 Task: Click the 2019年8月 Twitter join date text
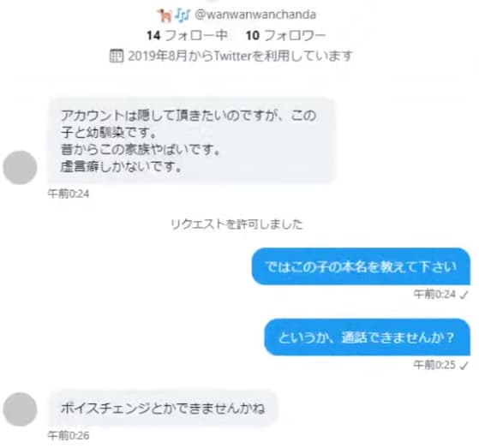tap(241, 56)
